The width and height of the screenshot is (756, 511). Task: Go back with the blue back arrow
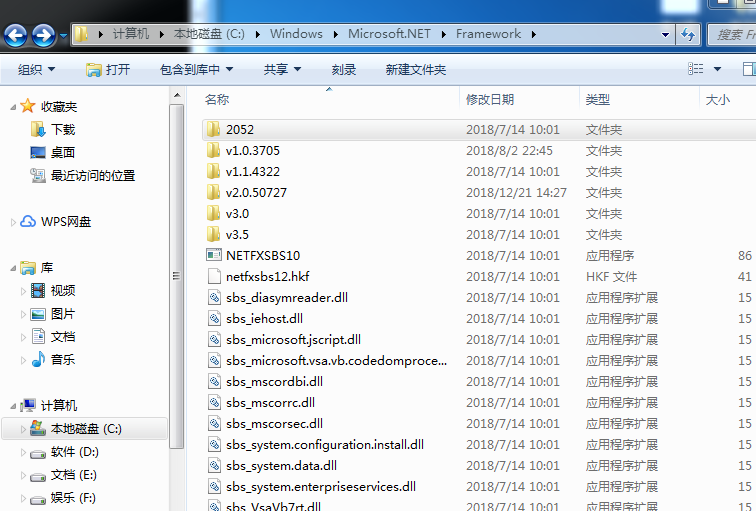point(15,35)
